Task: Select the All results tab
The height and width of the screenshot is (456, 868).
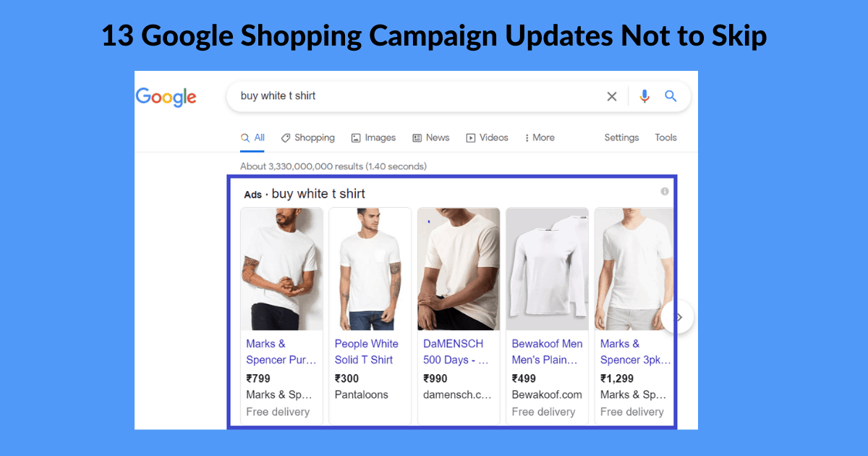Action: click(x=252, y=138)
